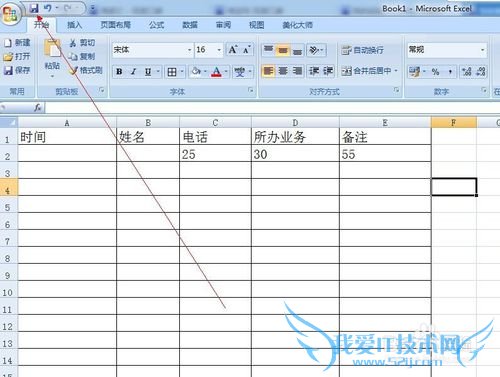Click the increase indent icon

pyautogui.click(x=328, y=71)
